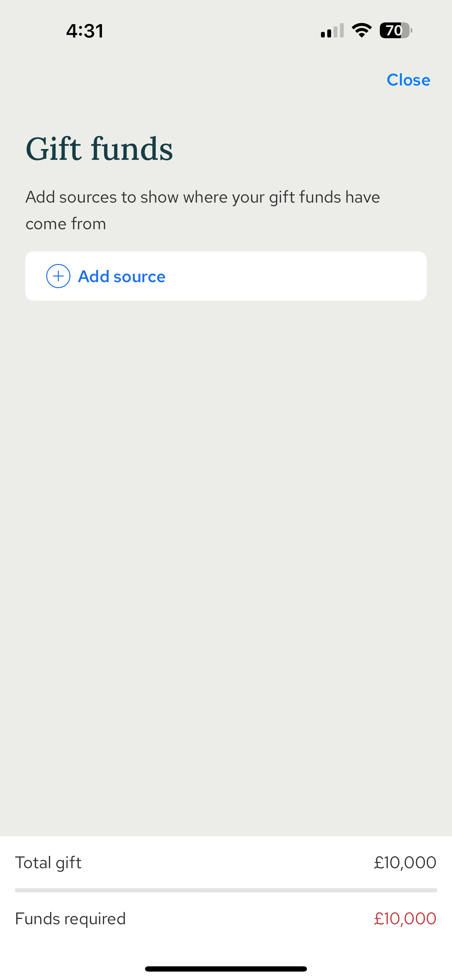Tap empty gray area below Add source card

[226, 533]
